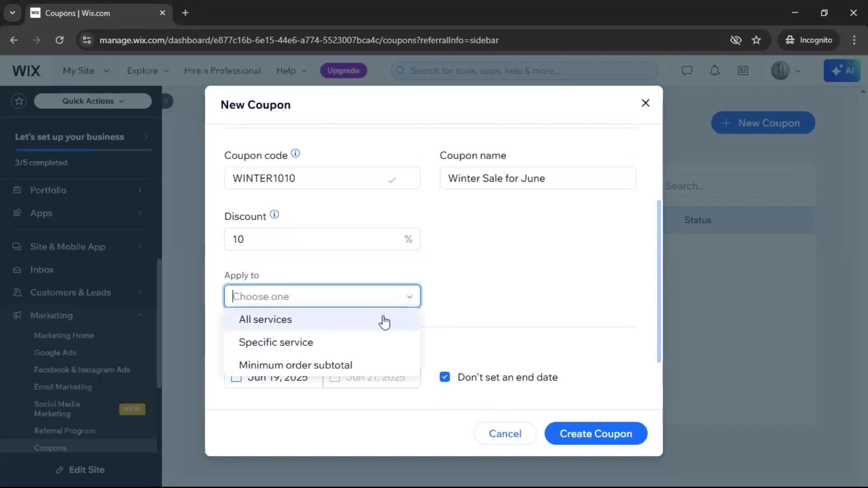Viewport: 868px width, 488px height.
Task: Click the Edit Site pencil icon
Action: click(x=60, y=470)
